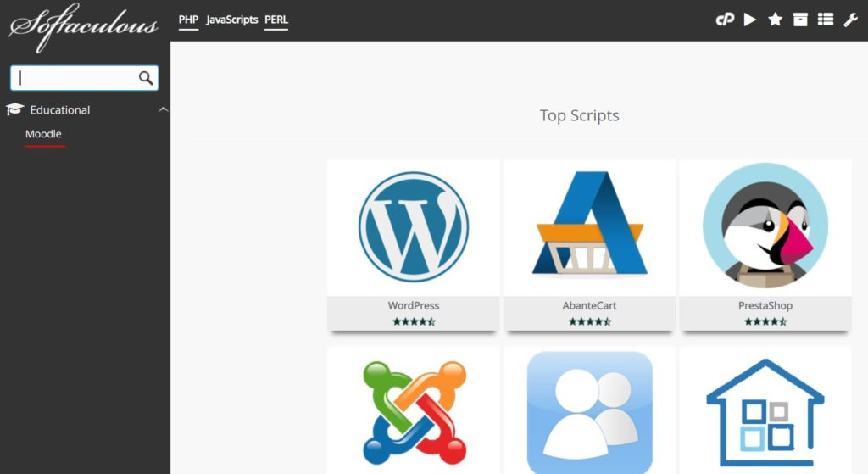Switch to the PHP tab
868x474 pixels.
coord(188,20)
